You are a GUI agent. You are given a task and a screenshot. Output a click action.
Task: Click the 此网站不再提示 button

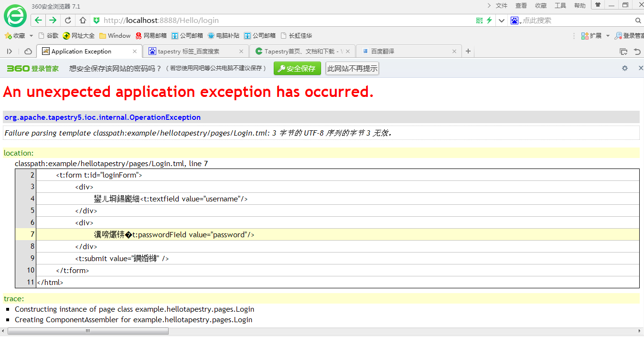coord(352,68)
